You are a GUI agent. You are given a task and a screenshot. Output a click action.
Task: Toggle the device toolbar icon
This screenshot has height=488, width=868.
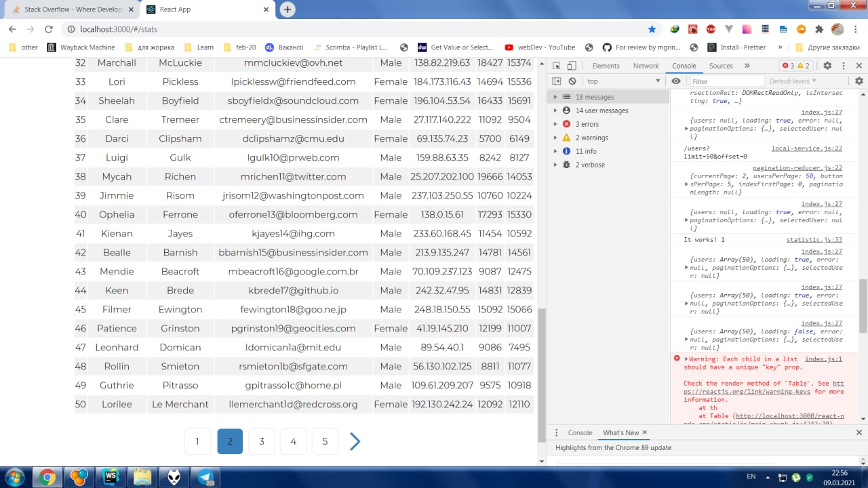(572, 66)
